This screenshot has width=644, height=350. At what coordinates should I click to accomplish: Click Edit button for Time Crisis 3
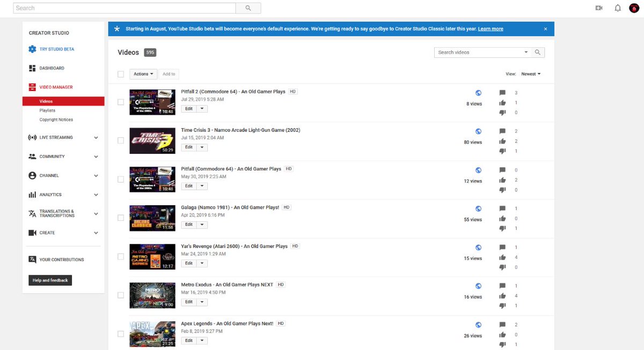point(189,147)
